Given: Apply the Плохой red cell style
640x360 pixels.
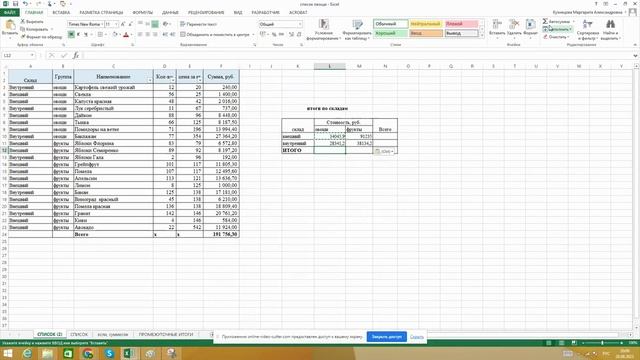Looking at the screenshot, I should pos(461,24).
